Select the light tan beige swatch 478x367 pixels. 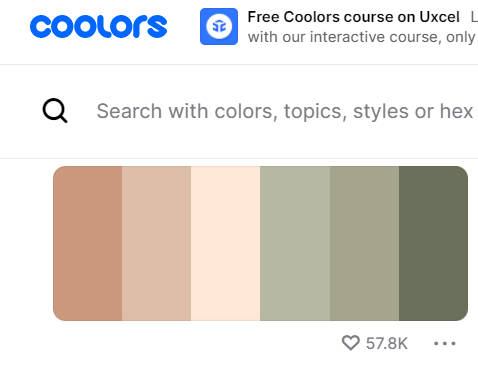157,243
